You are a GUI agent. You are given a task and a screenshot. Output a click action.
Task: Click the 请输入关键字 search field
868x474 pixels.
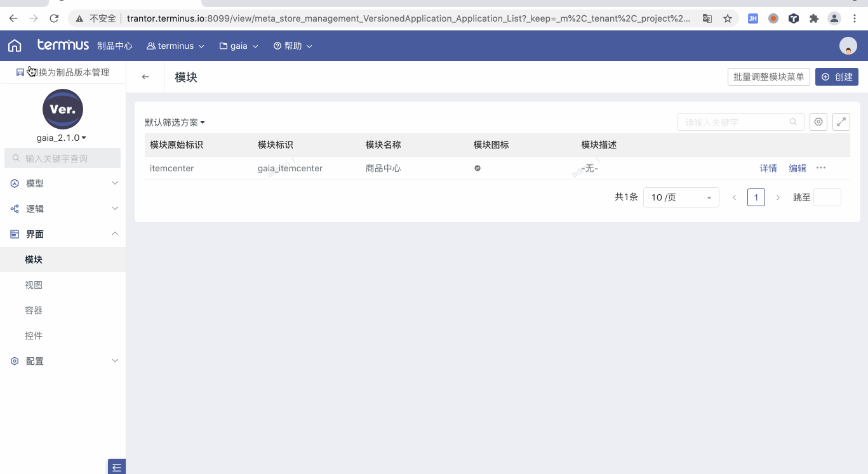point(735,122)
